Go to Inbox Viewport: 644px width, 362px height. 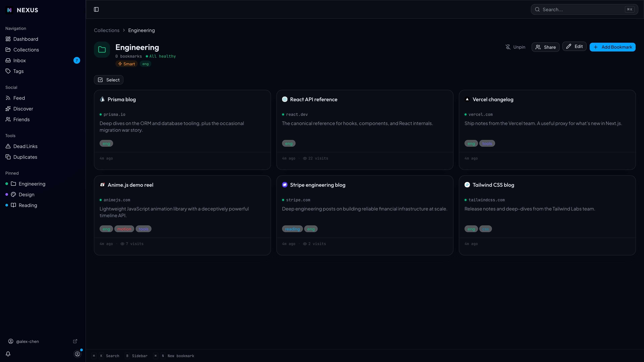point(43,61)
